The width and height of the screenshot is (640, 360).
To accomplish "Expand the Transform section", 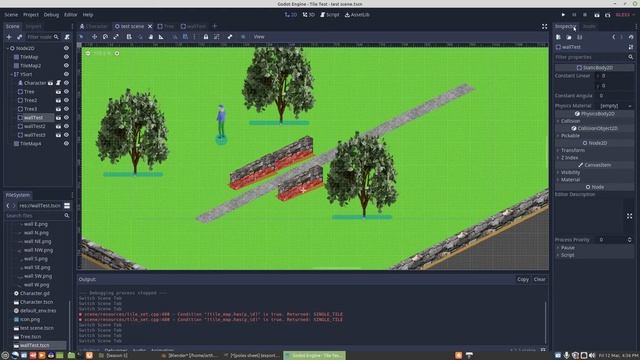I will [x=594, y=151].
